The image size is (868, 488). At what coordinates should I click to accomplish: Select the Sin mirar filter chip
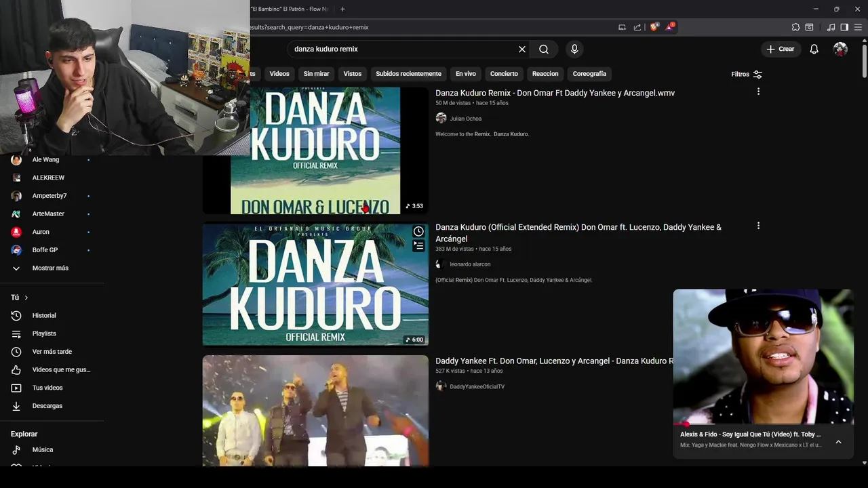pos(317,74)
